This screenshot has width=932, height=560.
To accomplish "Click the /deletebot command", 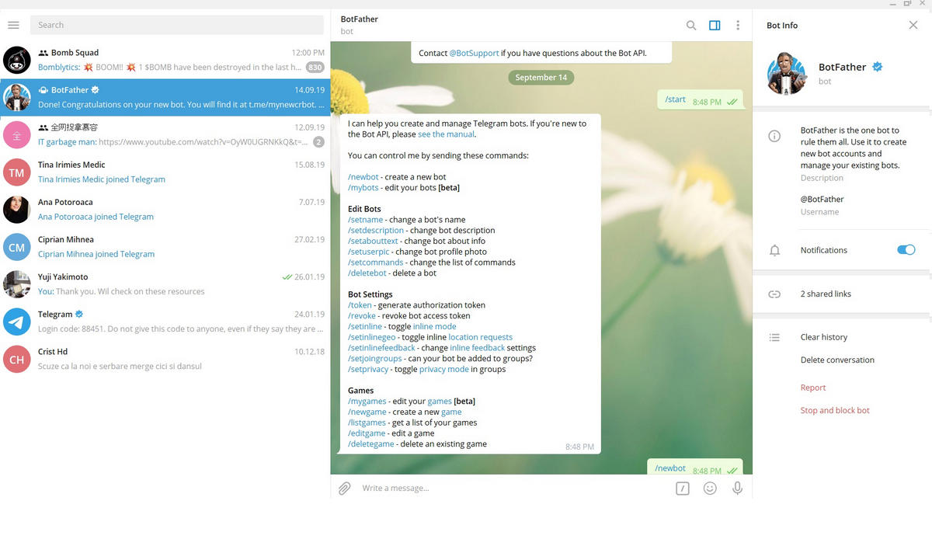I will pos(367,273).
